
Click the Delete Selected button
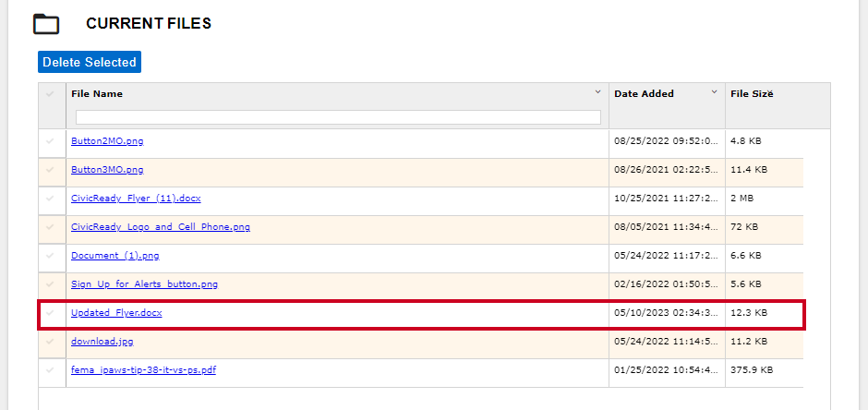(x=90, y=62)
